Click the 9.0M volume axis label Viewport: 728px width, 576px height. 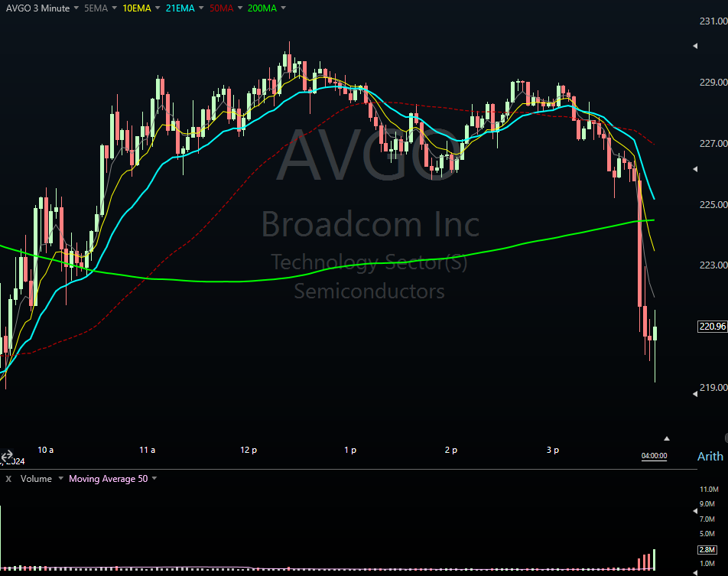(707, 504)
